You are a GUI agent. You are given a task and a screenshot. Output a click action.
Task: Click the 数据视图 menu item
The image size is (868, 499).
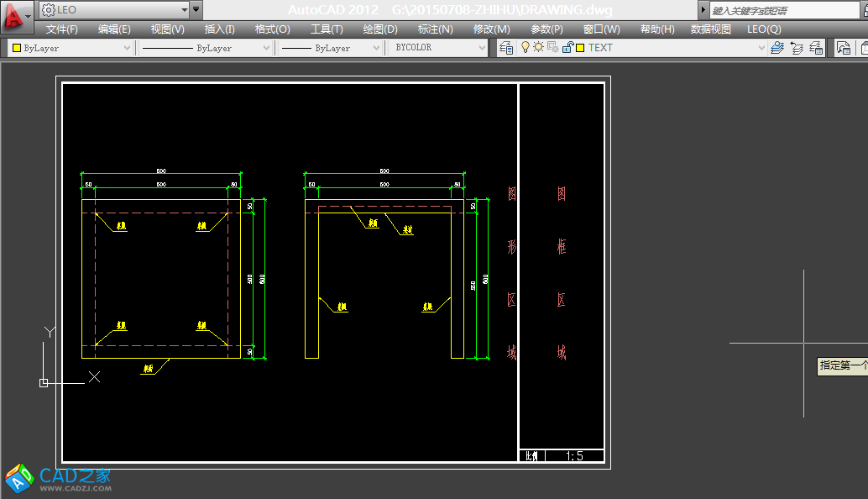click(x=710, y=29)
